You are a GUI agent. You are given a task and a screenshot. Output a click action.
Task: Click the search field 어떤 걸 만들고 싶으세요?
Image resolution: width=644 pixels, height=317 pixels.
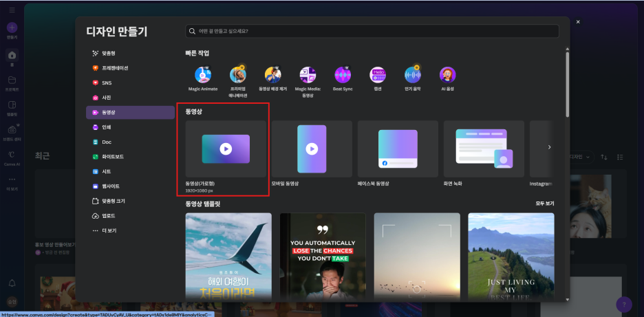pos(372,31)
